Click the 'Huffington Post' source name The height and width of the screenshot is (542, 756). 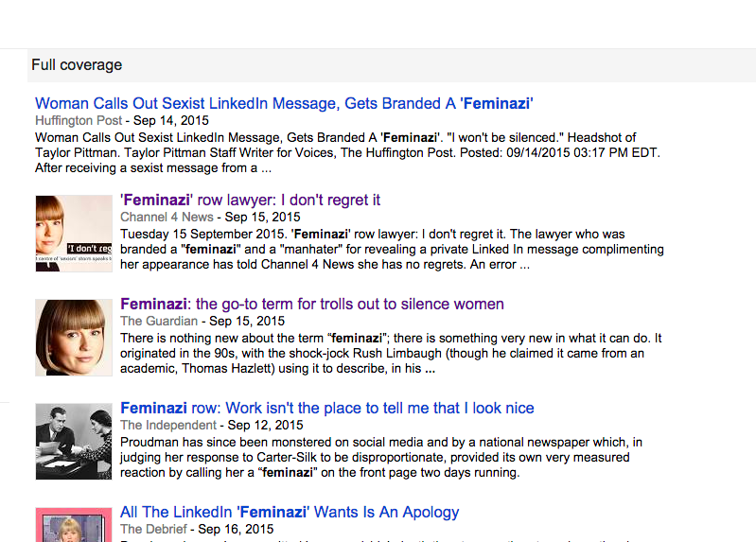79,121
